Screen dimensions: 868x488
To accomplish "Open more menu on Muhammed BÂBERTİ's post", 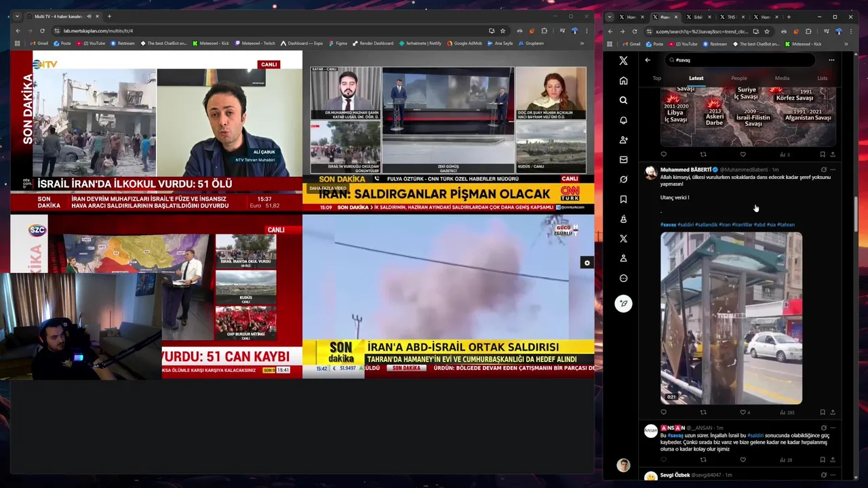I will [x=833, y=169].
